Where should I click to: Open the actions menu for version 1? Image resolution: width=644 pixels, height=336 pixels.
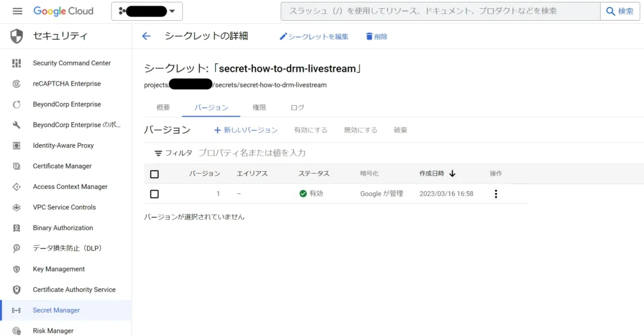(496, 194)
